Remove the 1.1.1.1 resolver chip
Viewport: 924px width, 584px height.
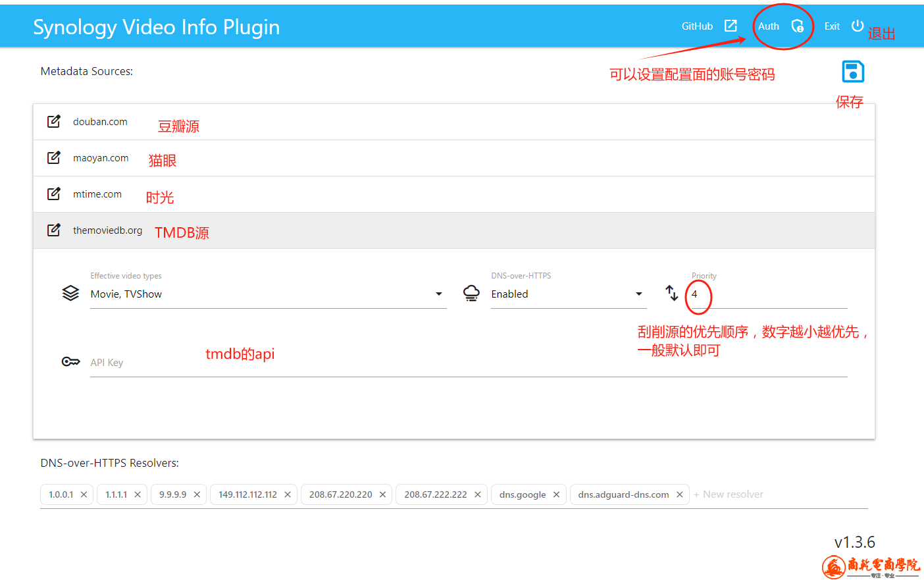tap(138, 494)
